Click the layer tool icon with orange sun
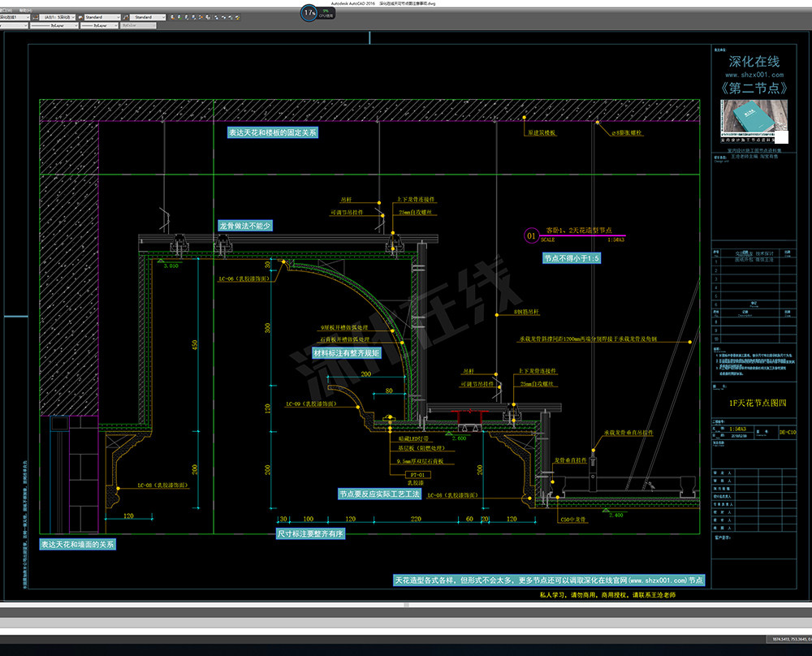This screenshot has width=812, height=656. pyautogui.click(x=201, y=17)
